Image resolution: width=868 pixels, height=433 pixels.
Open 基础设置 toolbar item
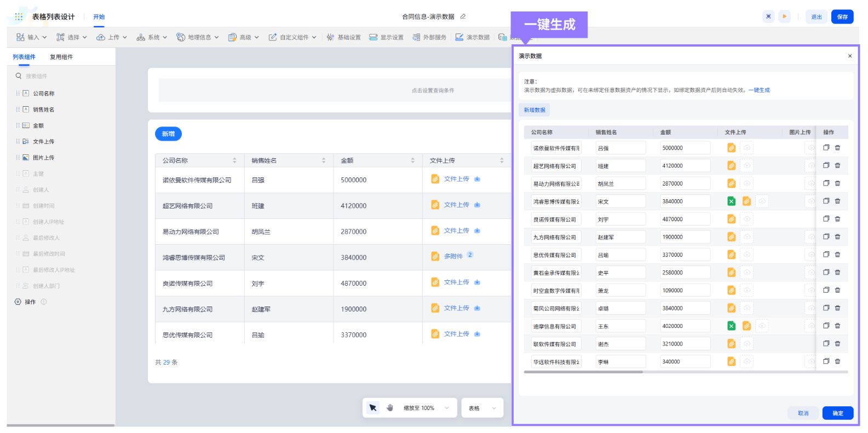pos(343,37)
